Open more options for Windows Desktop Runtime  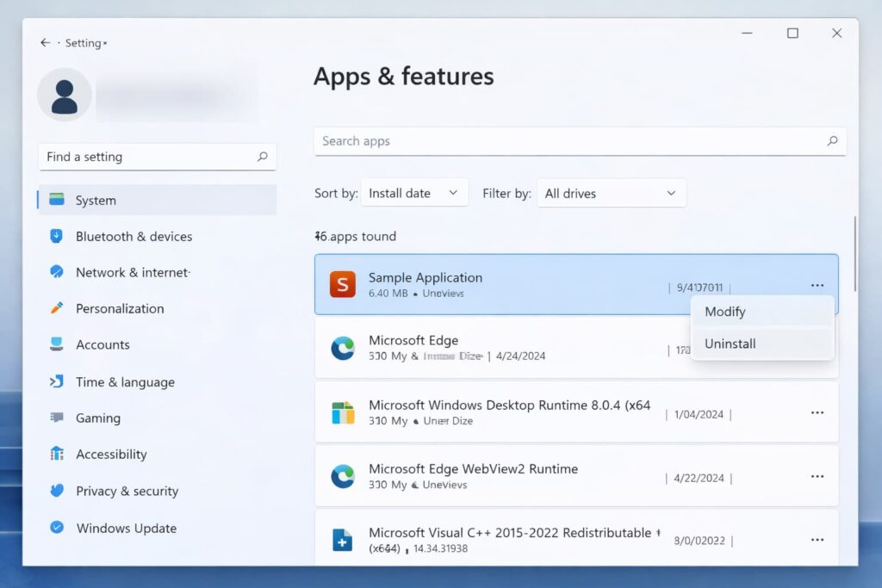[x=817, y=413]
